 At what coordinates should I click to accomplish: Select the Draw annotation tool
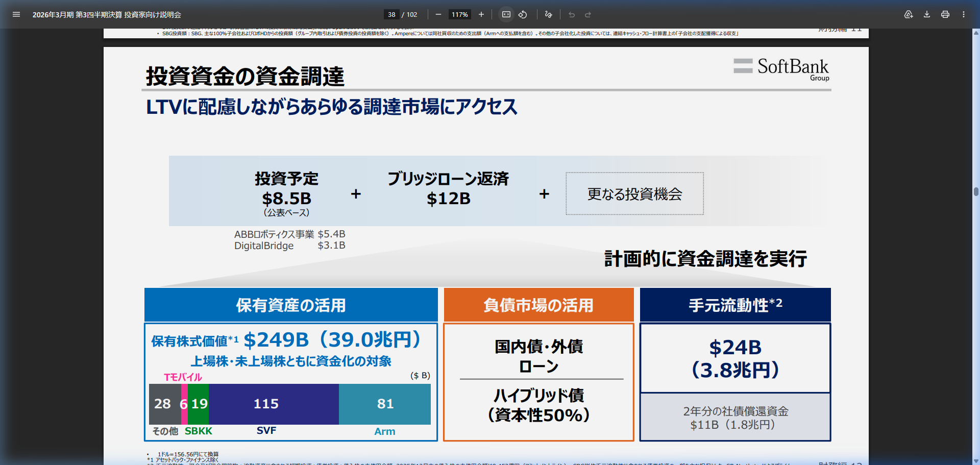[548, 14]
